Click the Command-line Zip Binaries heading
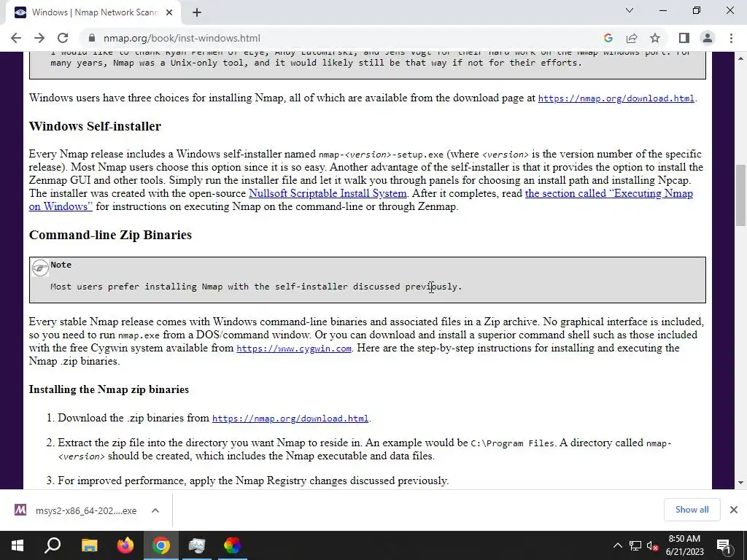 click(110, 235)
